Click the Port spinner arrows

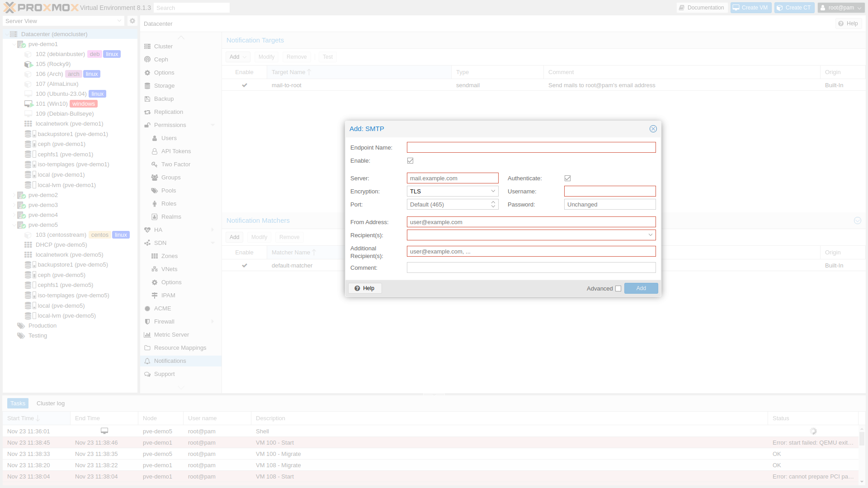click(x=493, y=205)
